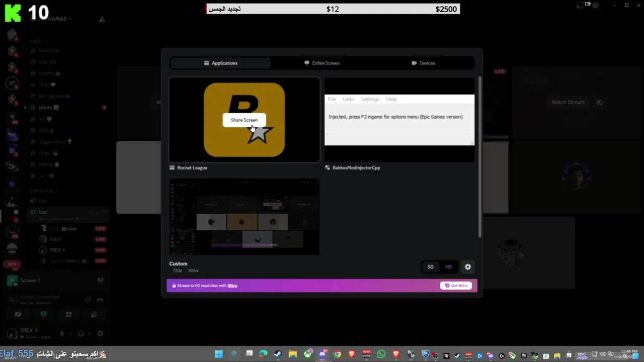Open Steam from the taskbar
644x362 pixels.
click(278, 354)
